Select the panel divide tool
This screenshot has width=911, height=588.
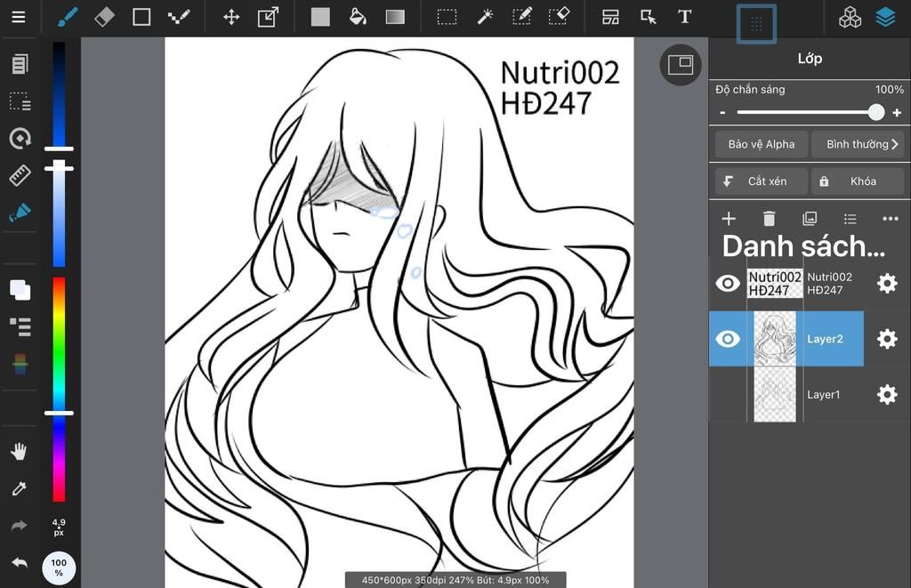click(610, 17)
